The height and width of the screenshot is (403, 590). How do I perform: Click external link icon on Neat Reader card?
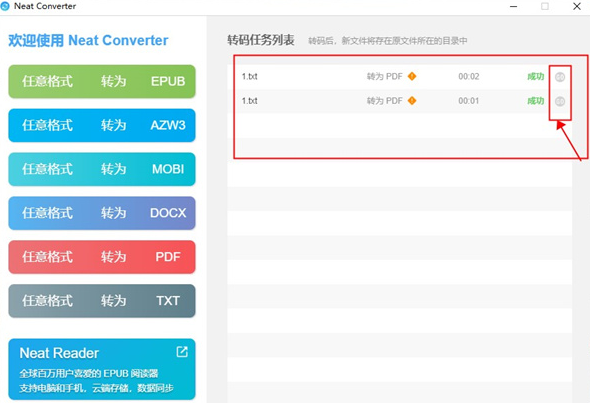click(x=182, y=352)
